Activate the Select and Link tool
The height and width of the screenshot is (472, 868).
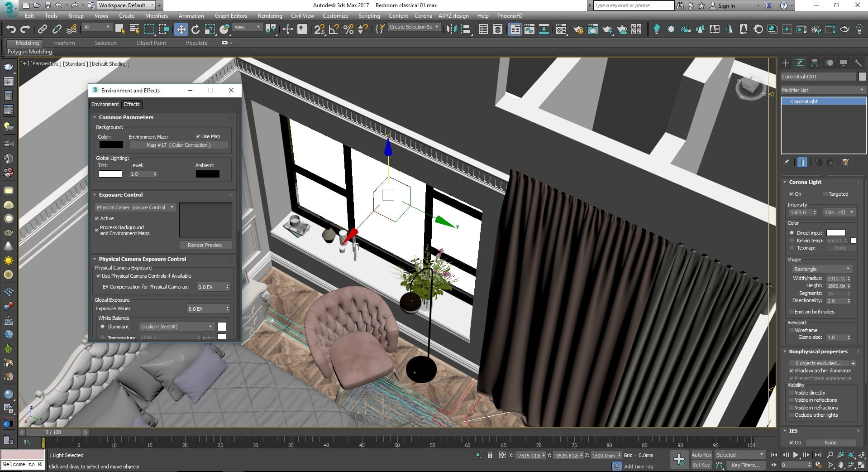point(42,29)
